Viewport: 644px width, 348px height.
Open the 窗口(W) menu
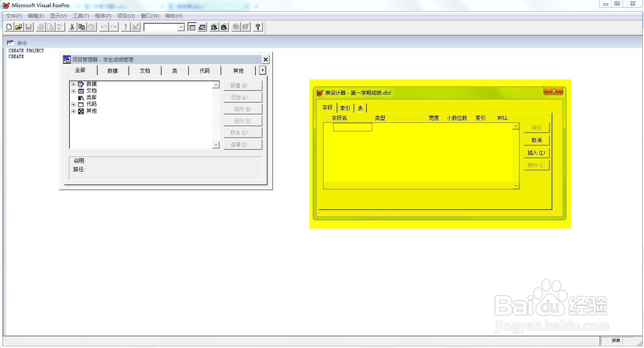(x=150, y=16)
